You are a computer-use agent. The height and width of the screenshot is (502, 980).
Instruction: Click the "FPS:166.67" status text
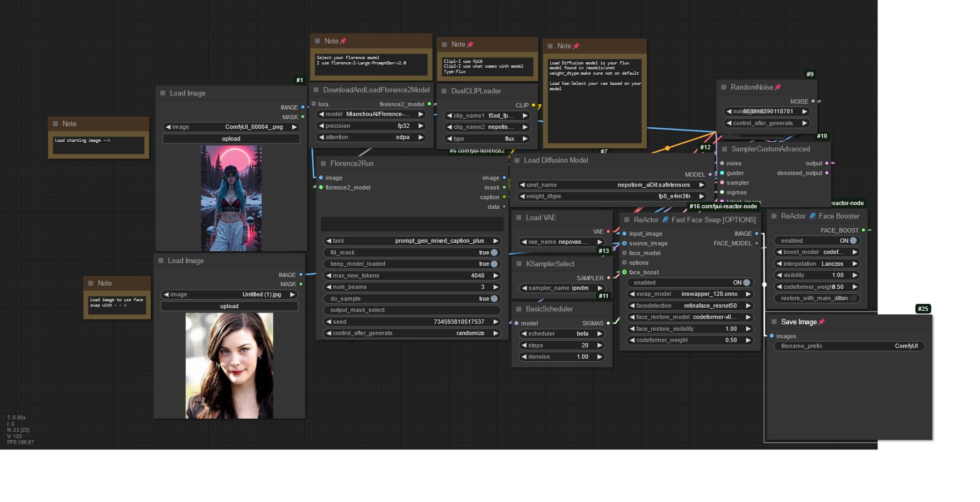pyautogui.click(x=20, y=442)
